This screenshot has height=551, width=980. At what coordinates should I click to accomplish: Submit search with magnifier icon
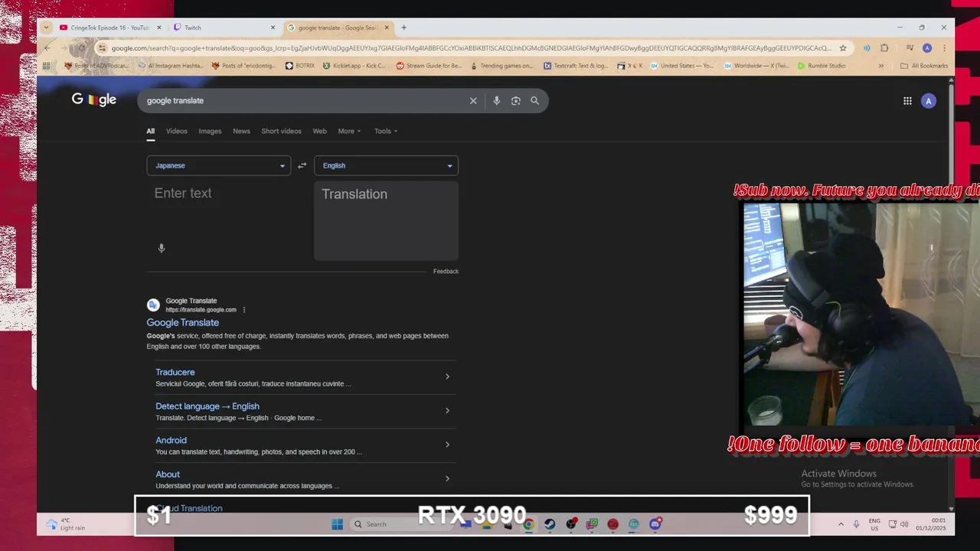[x=534, y=100]
